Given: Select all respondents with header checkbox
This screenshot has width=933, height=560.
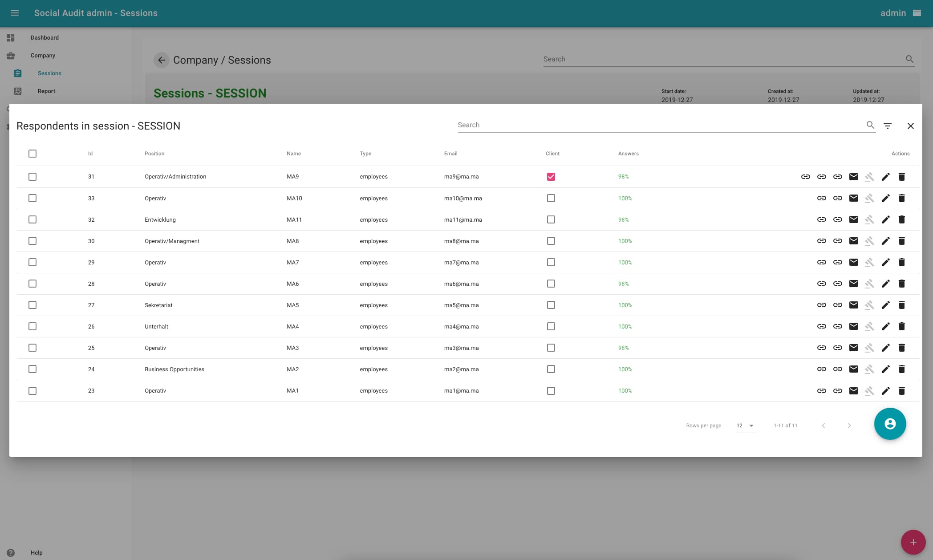Looking at the screenshot, I should pyautogui.click(x=32, y=154).
